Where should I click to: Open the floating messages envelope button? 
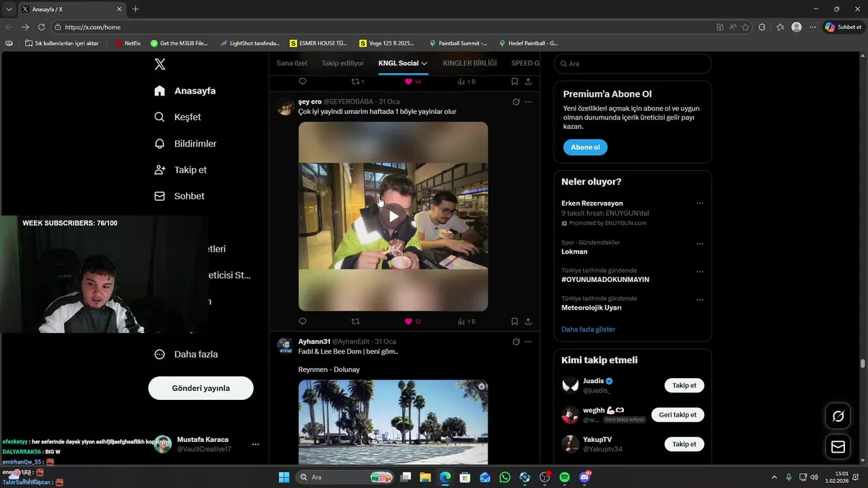[838, 447]
